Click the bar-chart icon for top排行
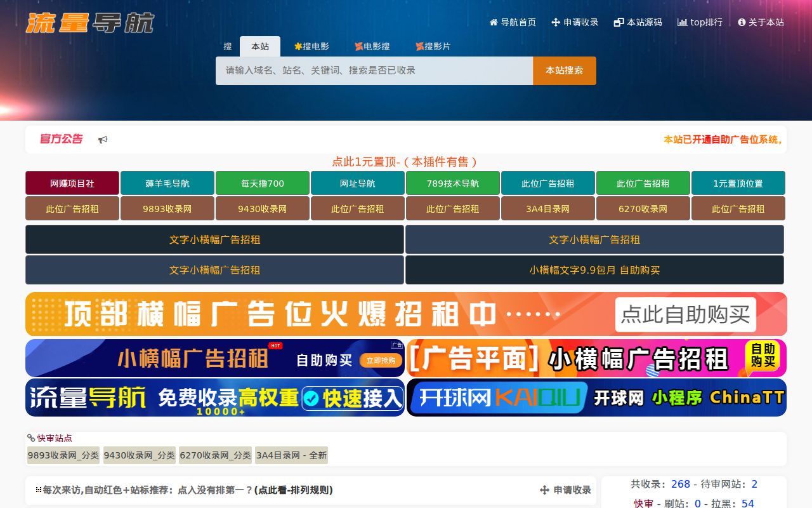This screenshot has height=508, width=812. [681, 22]
